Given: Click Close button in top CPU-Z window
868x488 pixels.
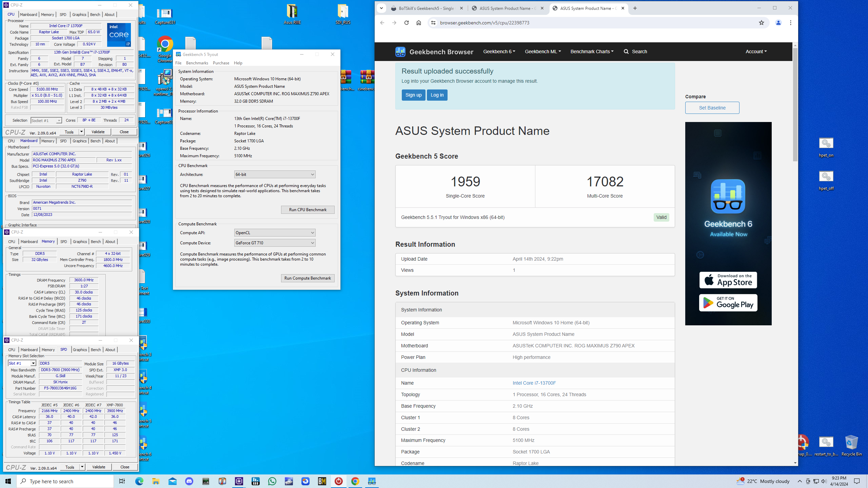Looking at the screenshot, I should [124, 132].
